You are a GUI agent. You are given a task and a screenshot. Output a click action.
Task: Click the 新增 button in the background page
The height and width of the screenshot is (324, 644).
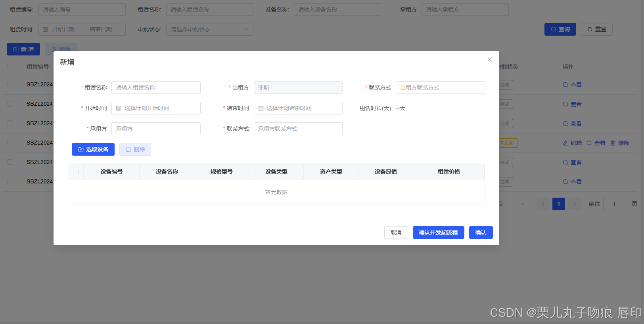pos(23,49)
